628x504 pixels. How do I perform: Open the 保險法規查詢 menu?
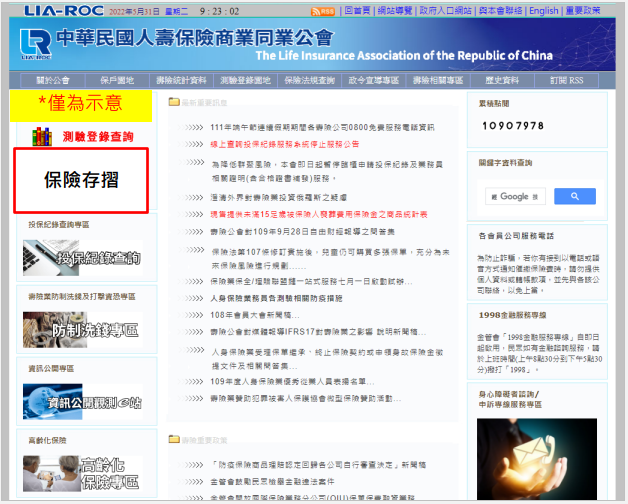(310, 81)
